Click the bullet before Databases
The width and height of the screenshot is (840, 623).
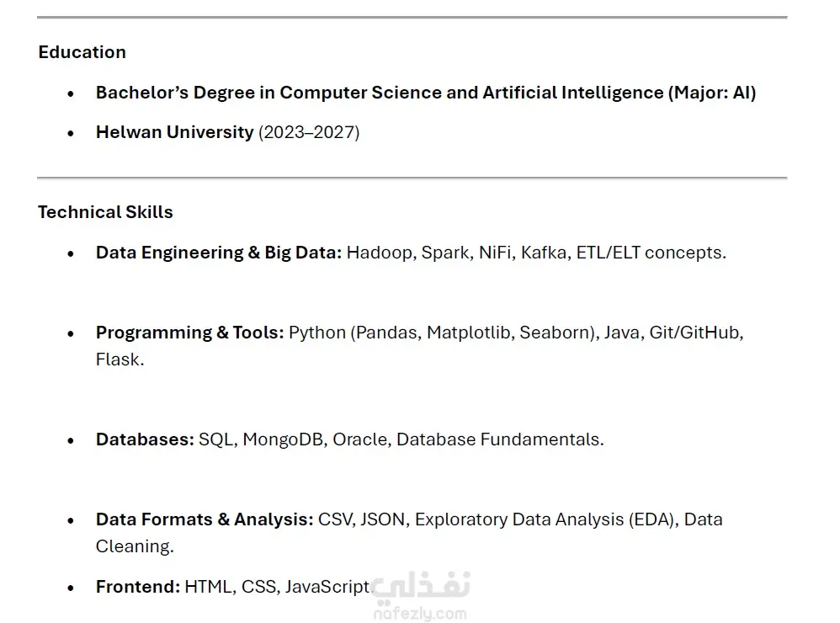(71, 441)
